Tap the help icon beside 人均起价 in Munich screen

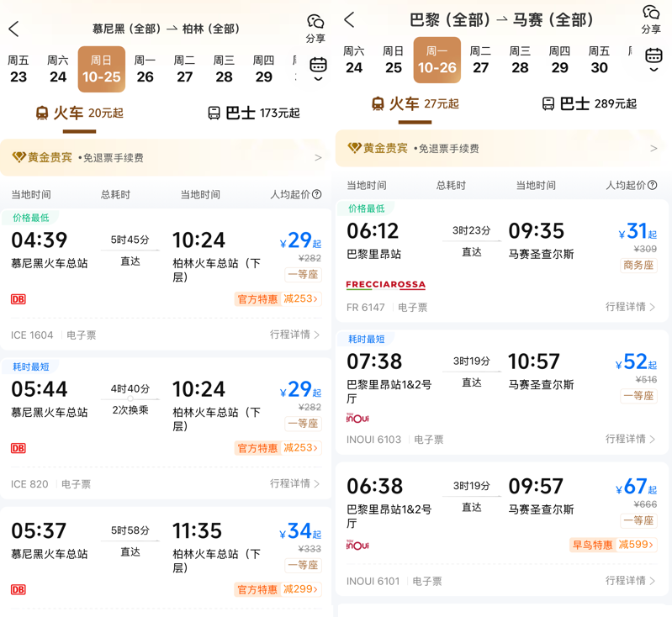[317, 194]
